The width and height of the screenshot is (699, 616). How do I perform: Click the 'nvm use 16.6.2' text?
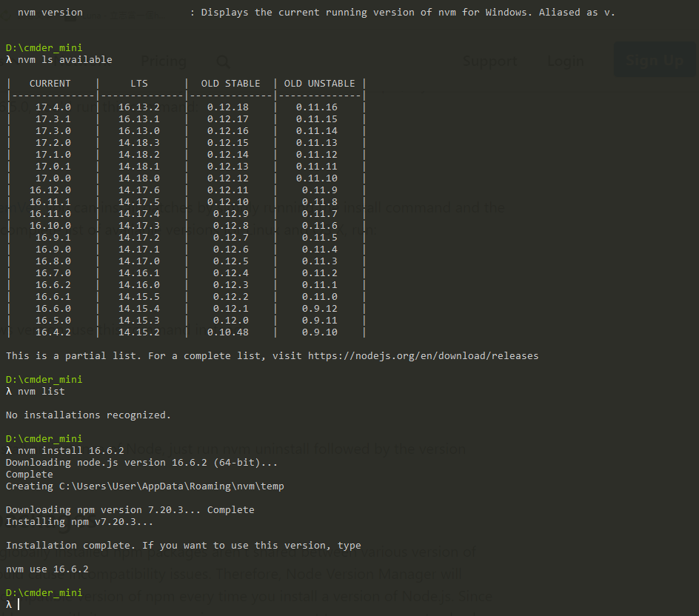(47, 569)
